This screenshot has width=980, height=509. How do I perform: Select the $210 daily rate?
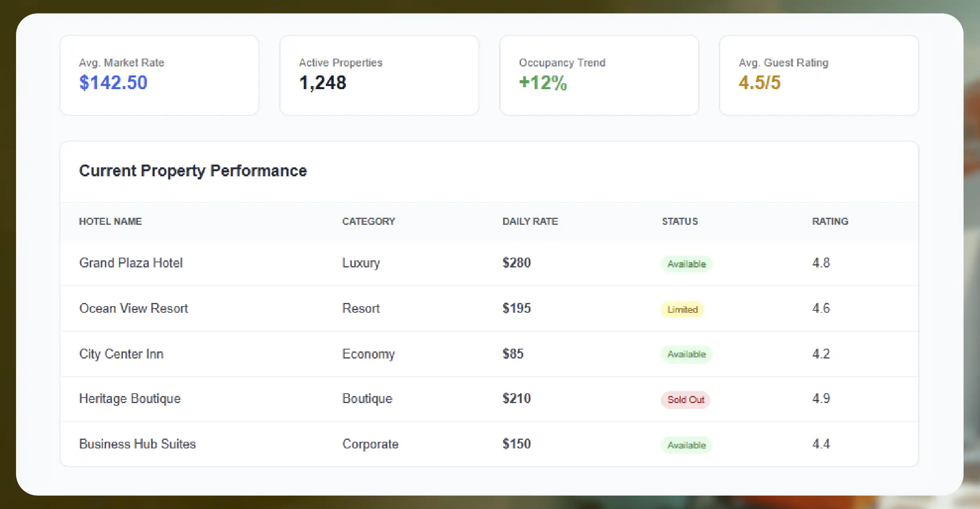click(516, 398)
